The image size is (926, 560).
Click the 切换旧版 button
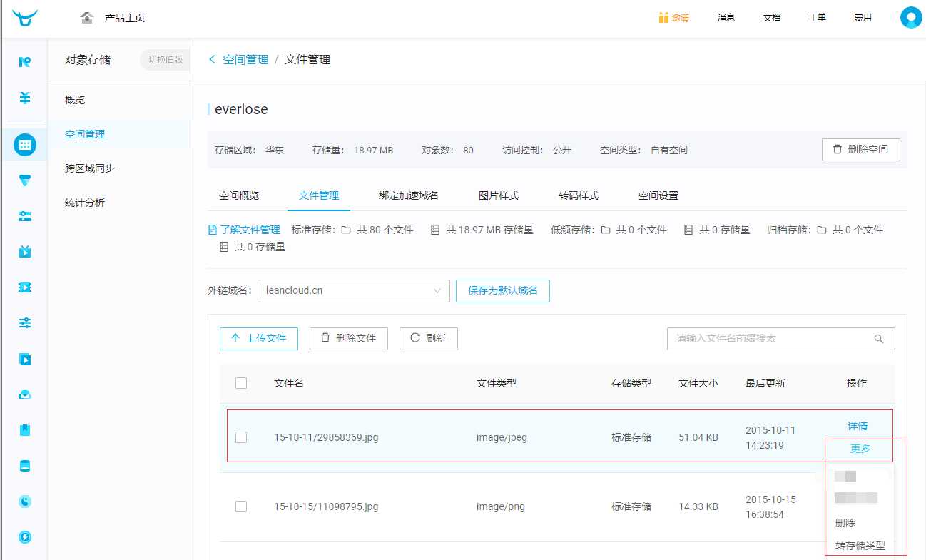click(x=166, y=60)
